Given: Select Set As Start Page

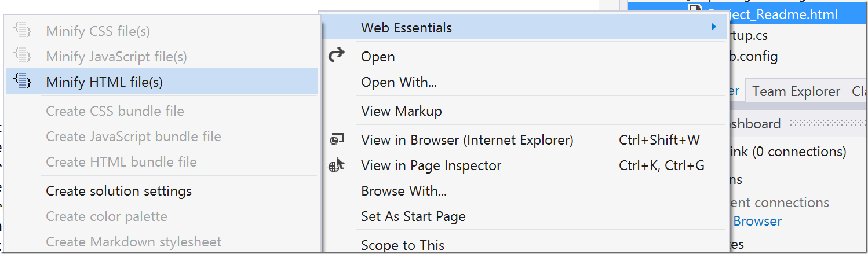Looking at the screenshot, I should pyautogui.click(x=413, y=216).
